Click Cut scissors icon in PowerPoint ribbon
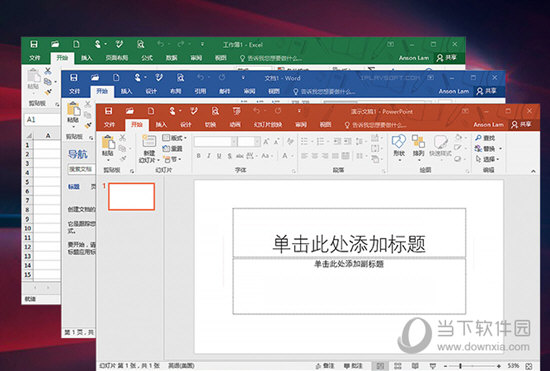 tap(122, 138)
